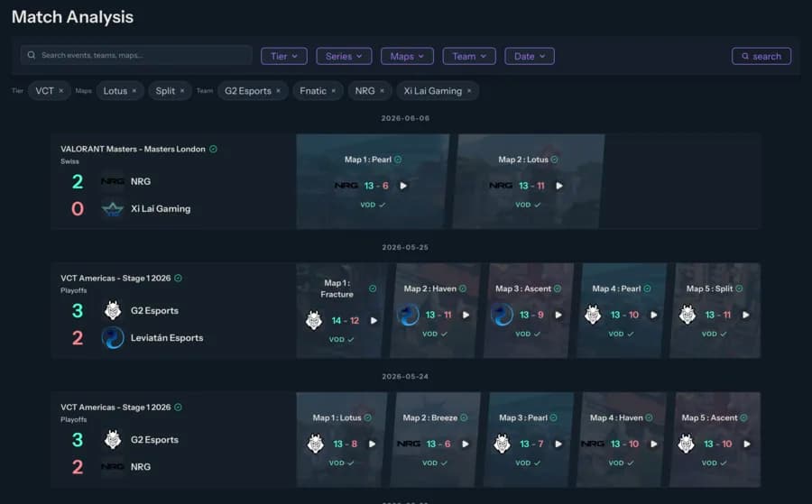
Task: Click verified icon on Map 5 Split
Action: tap(740, 289)
